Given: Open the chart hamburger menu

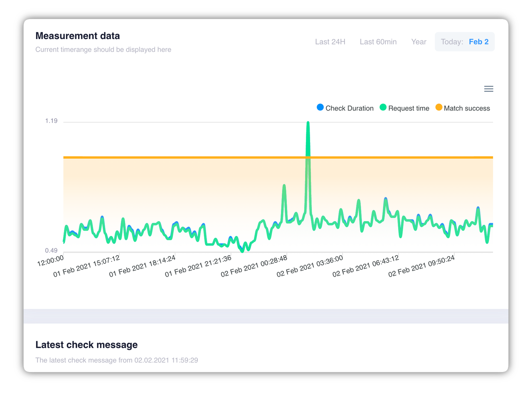Looking at the screenshot, I should 489,89.
